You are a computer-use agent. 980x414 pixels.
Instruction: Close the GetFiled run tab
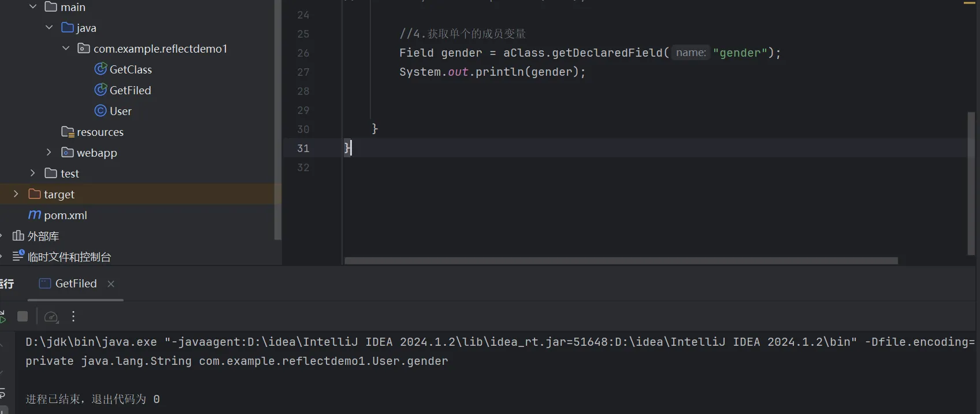point(111,284)
